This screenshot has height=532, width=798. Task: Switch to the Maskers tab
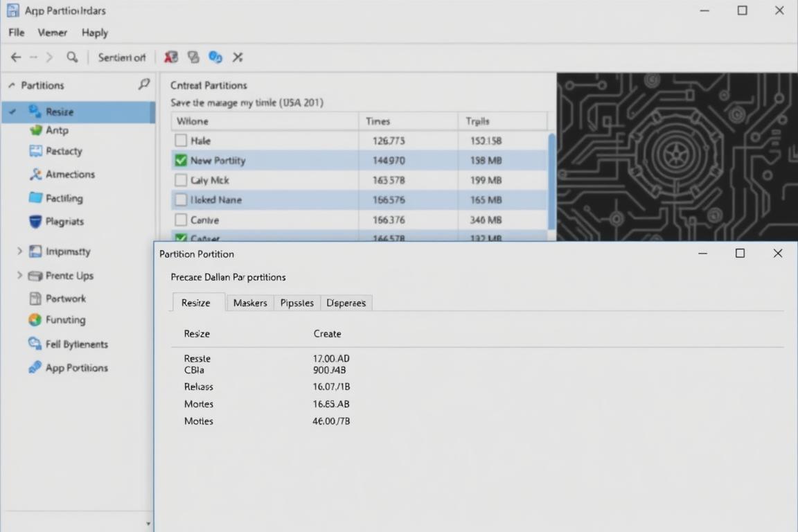pyautogui.click(x=249, y=303)
